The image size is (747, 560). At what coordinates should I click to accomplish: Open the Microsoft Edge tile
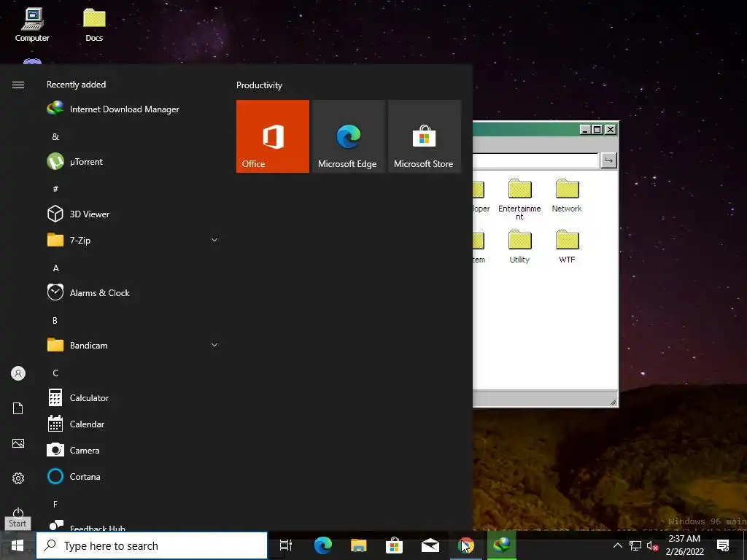(348, 136)
